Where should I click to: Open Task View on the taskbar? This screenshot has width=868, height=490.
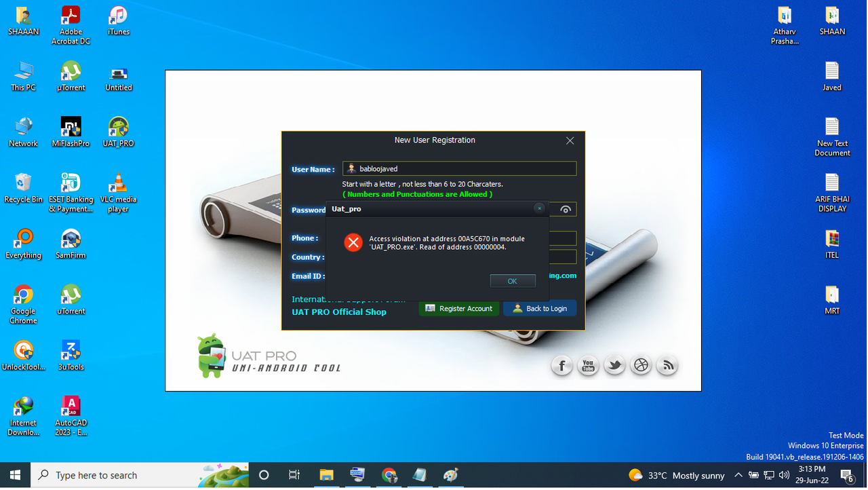pos(294,475)
